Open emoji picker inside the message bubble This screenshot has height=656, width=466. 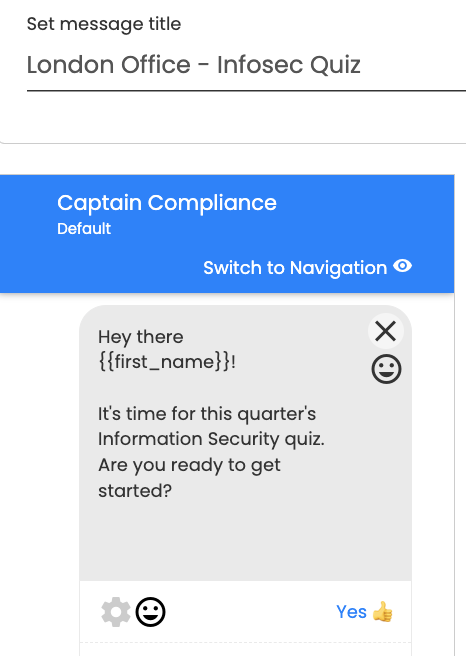point(386,369)
